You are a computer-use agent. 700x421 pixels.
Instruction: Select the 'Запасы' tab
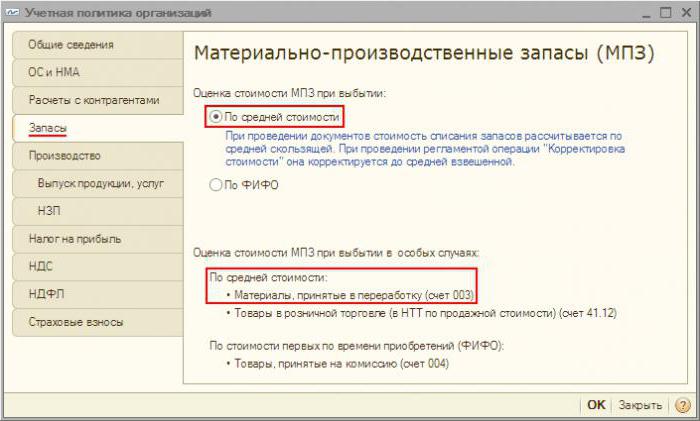click(x=96, y=128)
